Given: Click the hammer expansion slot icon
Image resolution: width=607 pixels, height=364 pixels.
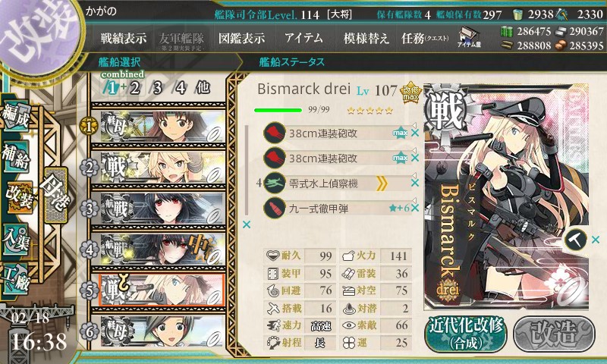Looking at the screenshot, I should click(576, 240).
